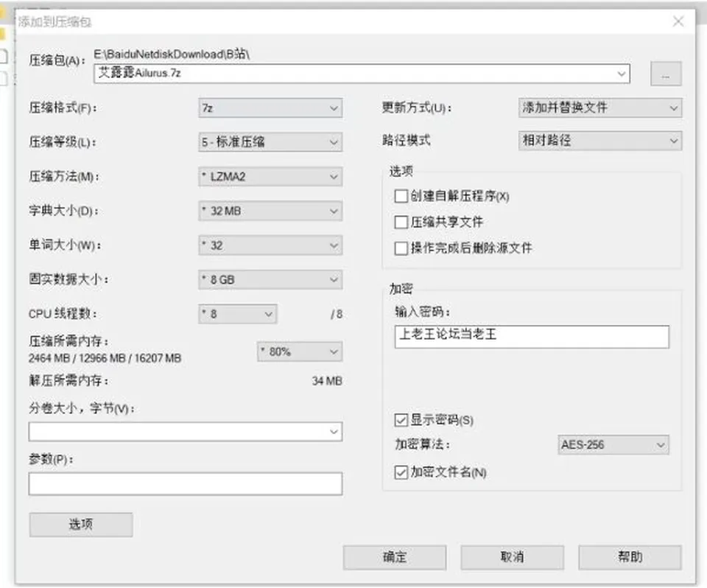Enable 操作完成后删除源文件 checkbox
This screenshot has width=707, height=588.
401,248
